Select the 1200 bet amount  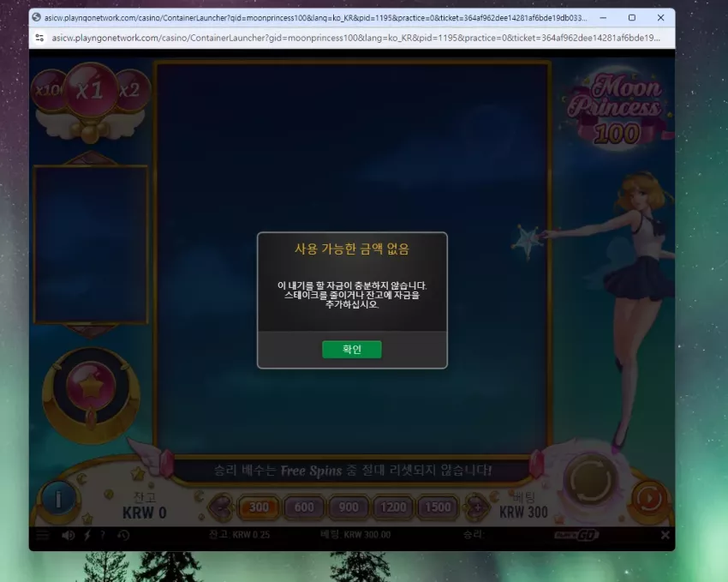393,507
